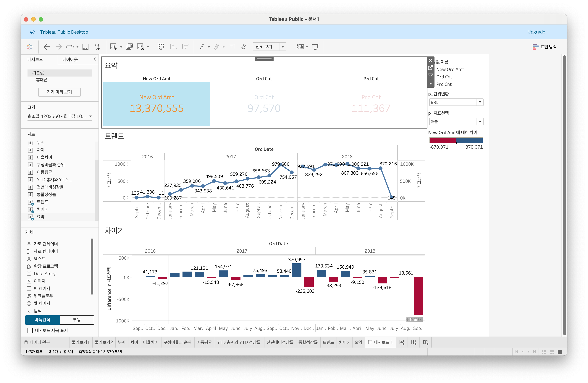Add new data source icon
Image resolution: width=588 pixels, height=383 pixels.
(x=97, y=47)
